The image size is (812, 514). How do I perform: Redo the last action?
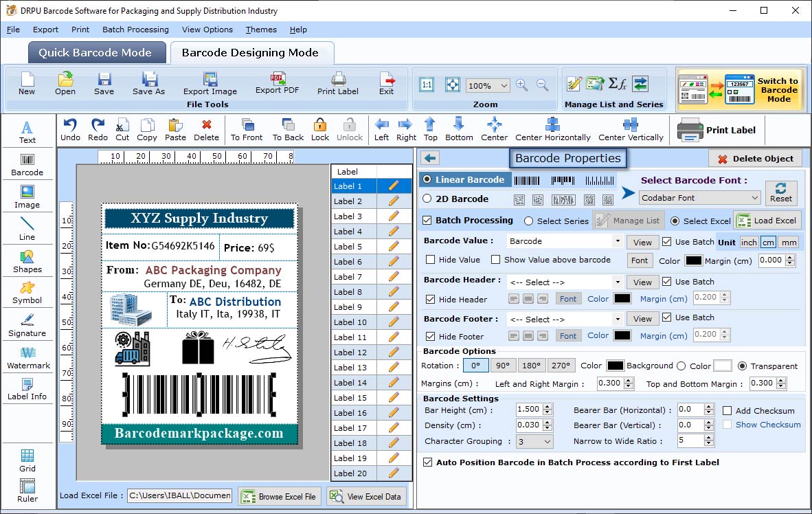(98, 130)
